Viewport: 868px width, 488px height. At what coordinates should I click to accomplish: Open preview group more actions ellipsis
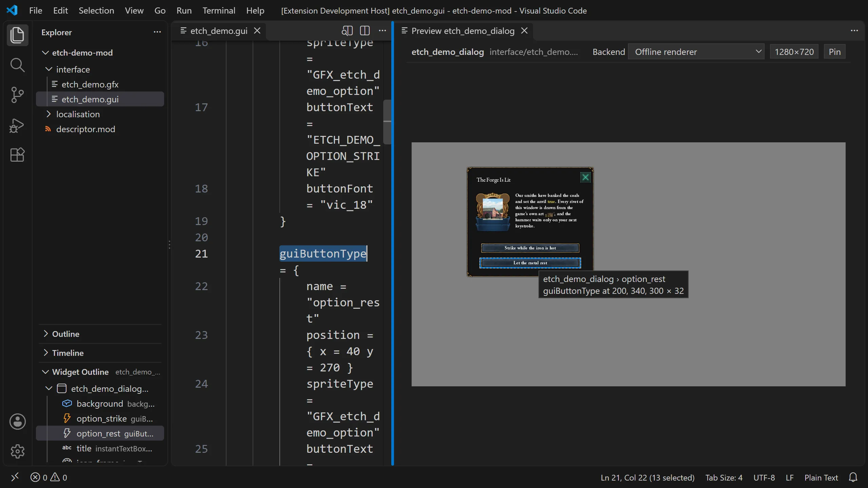click(x=854, y=31)
